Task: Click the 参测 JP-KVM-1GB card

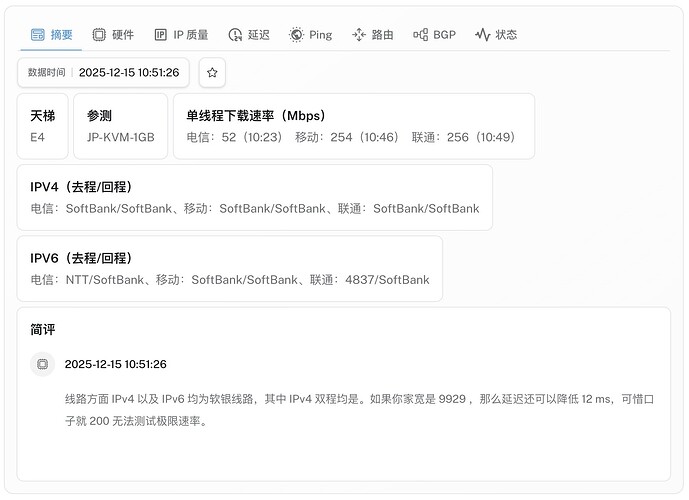Action: pos(120,126)
